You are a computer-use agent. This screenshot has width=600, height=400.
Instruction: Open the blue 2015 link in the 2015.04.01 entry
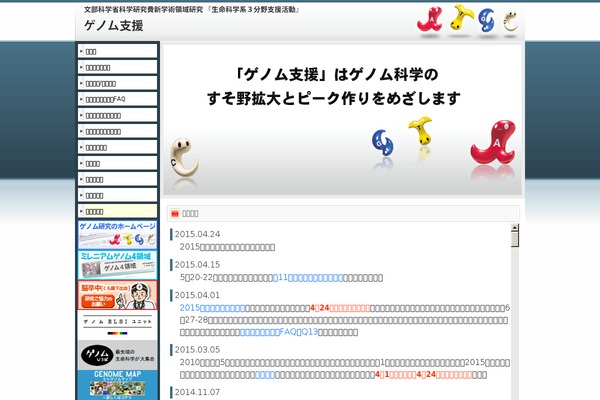(x=212, y=308)
